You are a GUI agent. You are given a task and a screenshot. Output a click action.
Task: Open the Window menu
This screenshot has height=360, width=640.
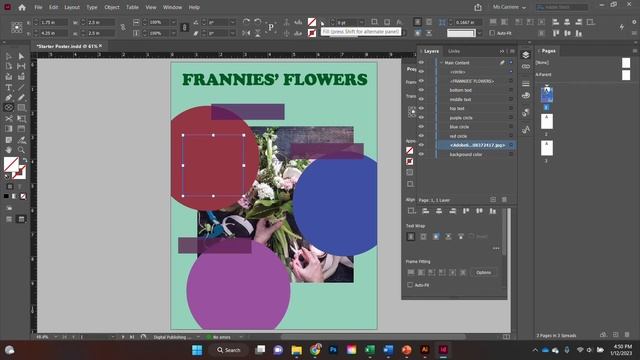tap(172, 7)
